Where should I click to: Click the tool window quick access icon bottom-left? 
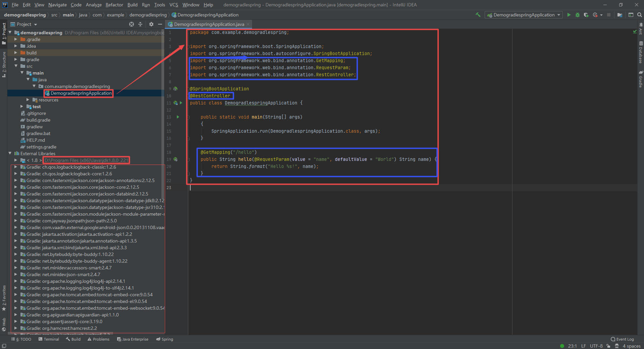4,346
